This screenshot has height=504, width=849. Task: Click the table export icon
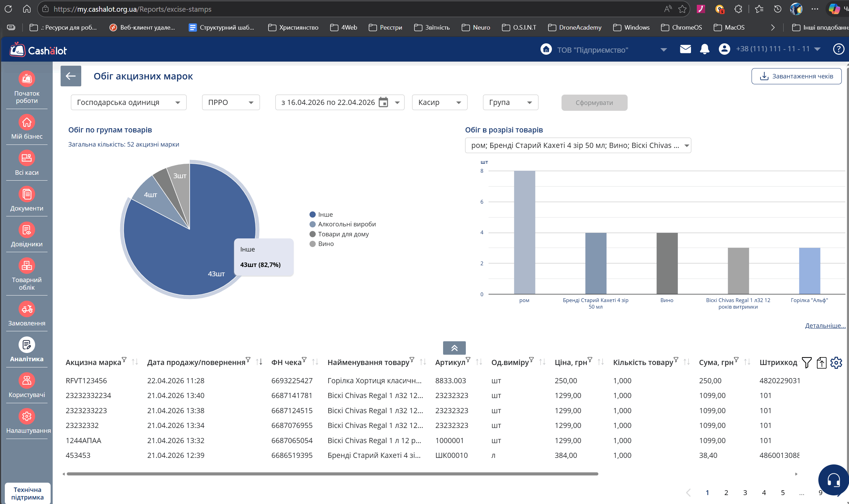tap(821, 362)
